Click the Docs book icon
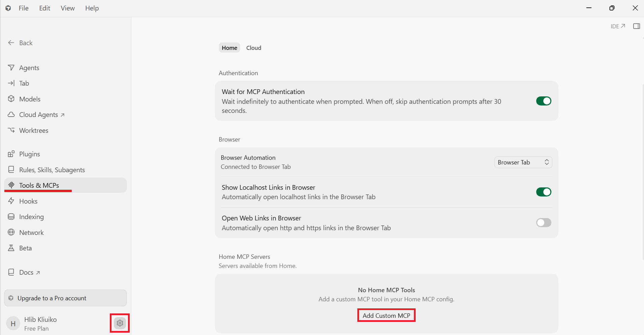Viewport: 644px width, 335px height. point(11,272)
